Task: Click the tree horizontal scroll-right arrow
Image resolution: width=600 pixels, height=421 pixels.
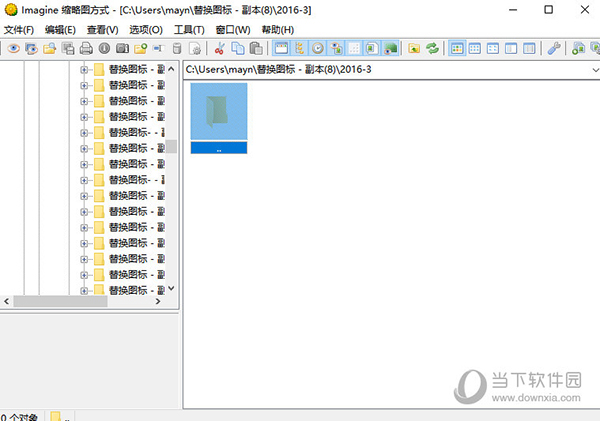Action: tap(158, 302)
